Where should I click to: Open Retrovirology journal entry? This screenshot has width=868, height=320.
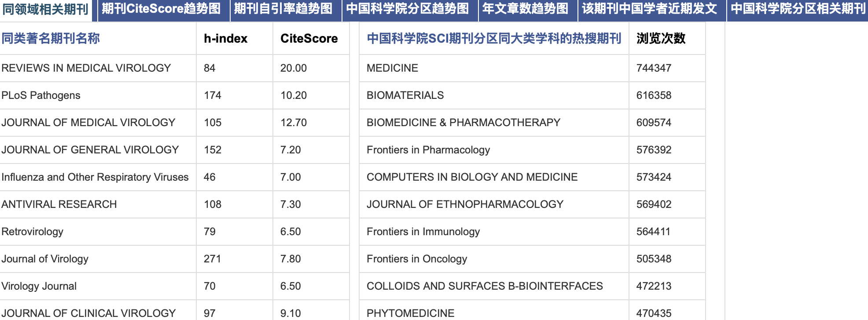tap(33, 232)
